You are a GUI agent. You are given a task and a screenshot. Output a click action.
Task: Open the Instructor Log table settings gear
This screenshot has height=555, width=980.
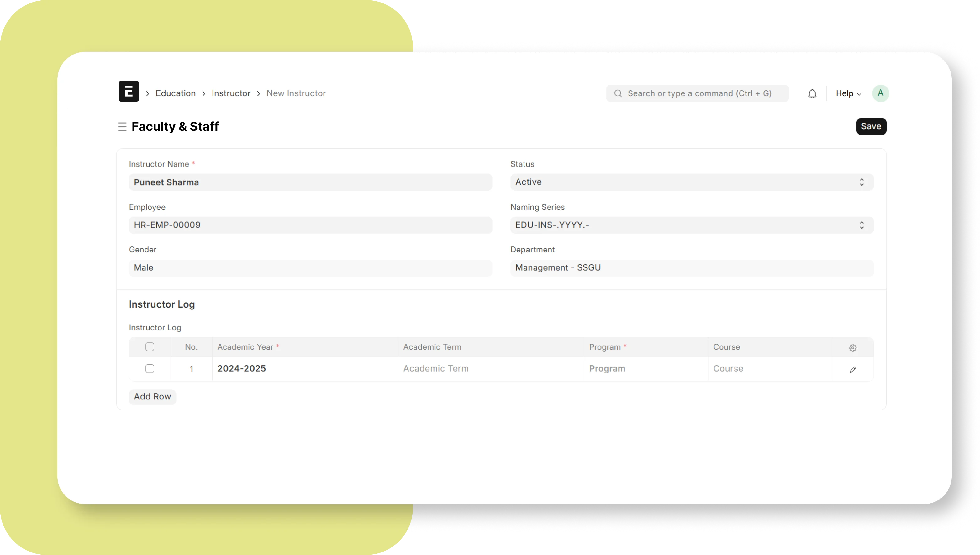click(853, 347)
